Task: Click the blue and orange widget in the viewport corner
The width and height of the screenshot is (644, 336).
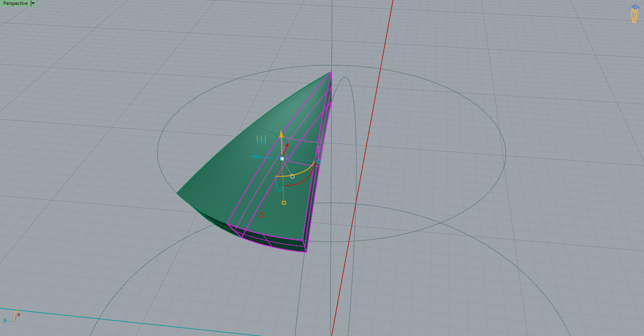Action: click(x=635, y=14)
